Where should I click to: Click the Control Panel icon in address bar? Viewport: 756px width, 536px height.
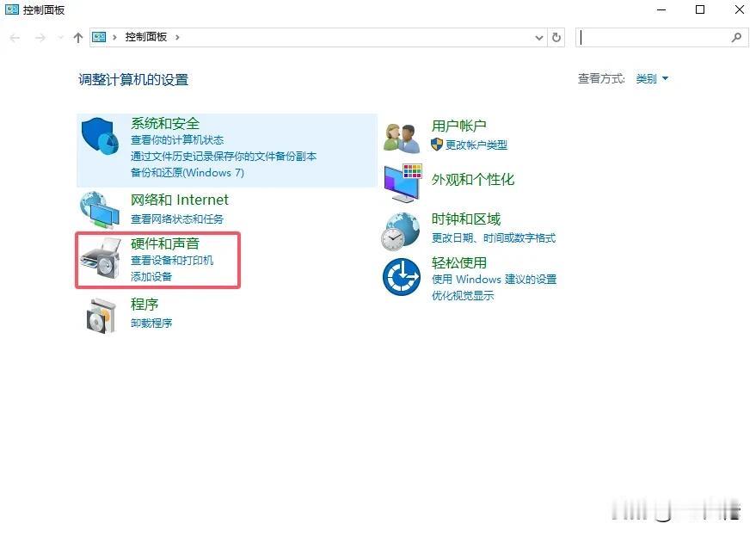(99, 37)
